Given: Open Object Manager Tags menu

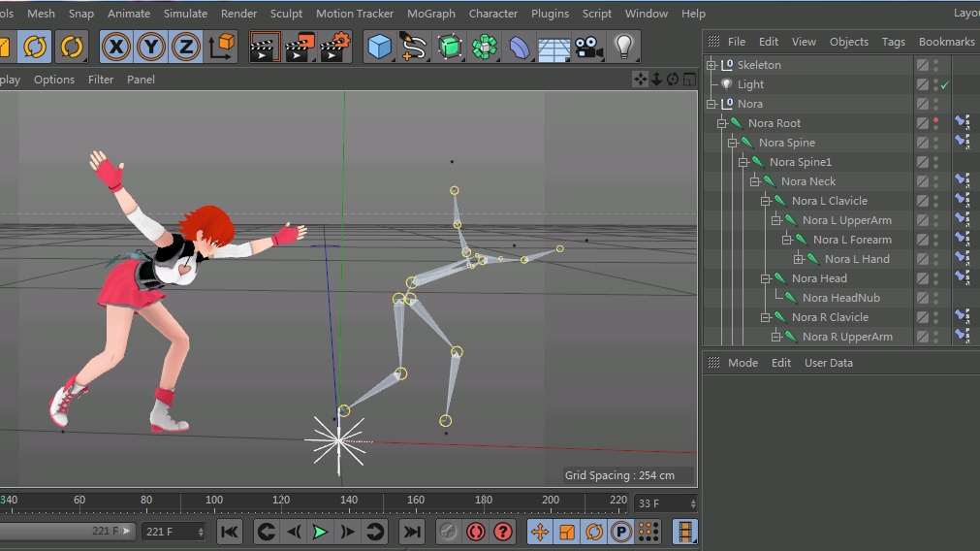Looking at the screenshot, I should click(x=893, y=42).
